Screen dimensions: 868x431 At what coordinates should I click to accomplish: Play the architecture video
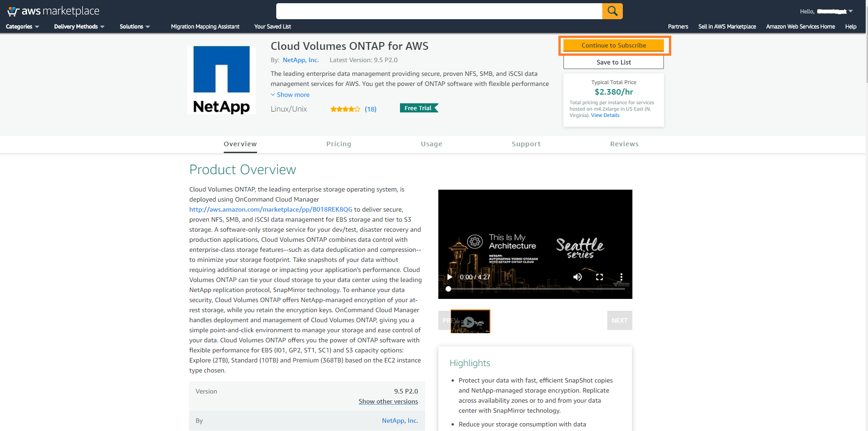click(450, 277)
